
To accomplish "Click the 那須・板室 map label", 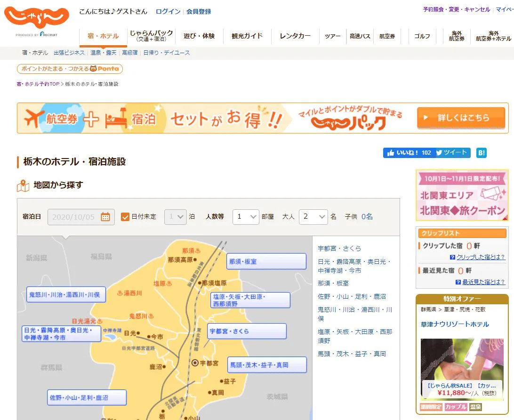I will (266, 262).
